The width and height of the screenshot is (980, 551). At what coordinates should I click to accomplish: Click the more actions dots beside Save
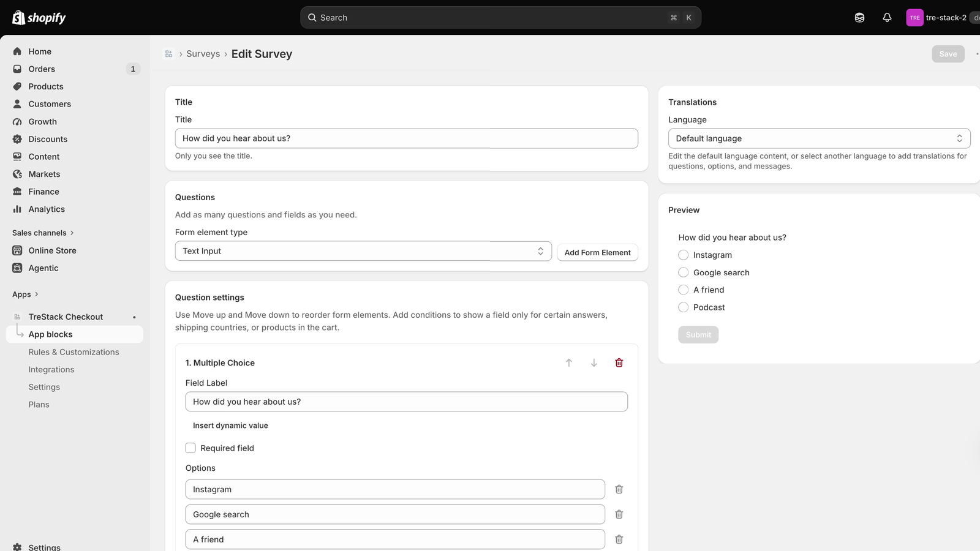click(976, 54)
